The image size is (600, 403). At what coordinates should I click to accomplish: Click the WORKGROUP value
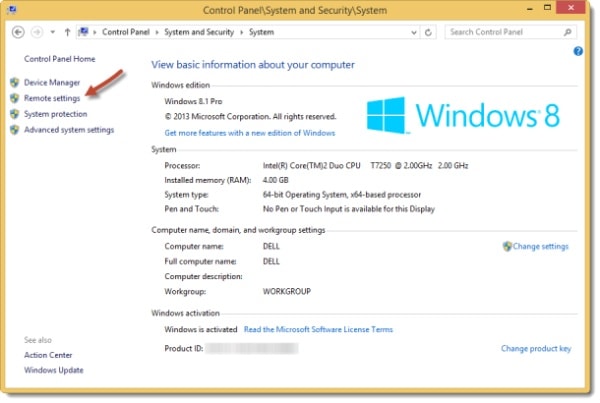point(287,292)
